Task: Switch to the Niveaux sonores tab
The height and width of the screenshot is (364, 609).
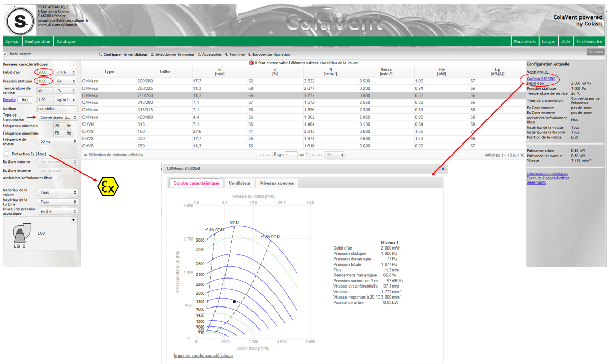Action: click(x=277, y=183)
